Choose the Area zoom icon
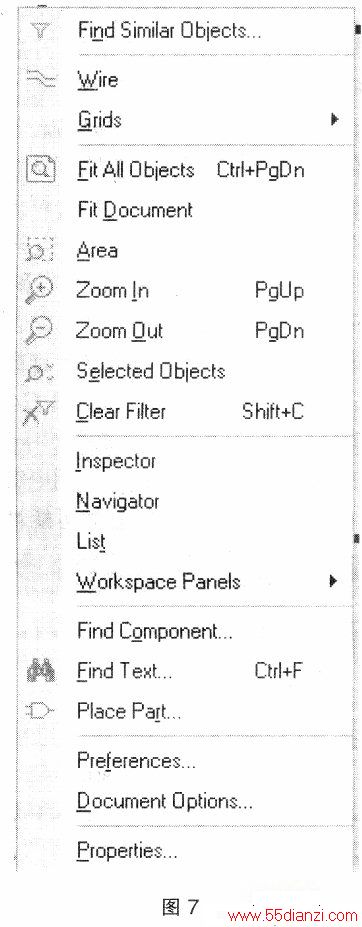The image size is (362, 927). tap(40, 251)
